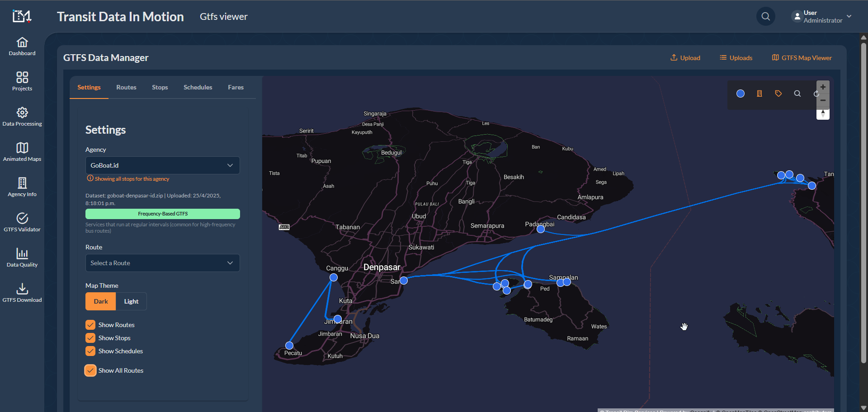This screenshot has width=868, height=412.
Task: Expand the Select a Route dropdown
Action: [162, 262]
